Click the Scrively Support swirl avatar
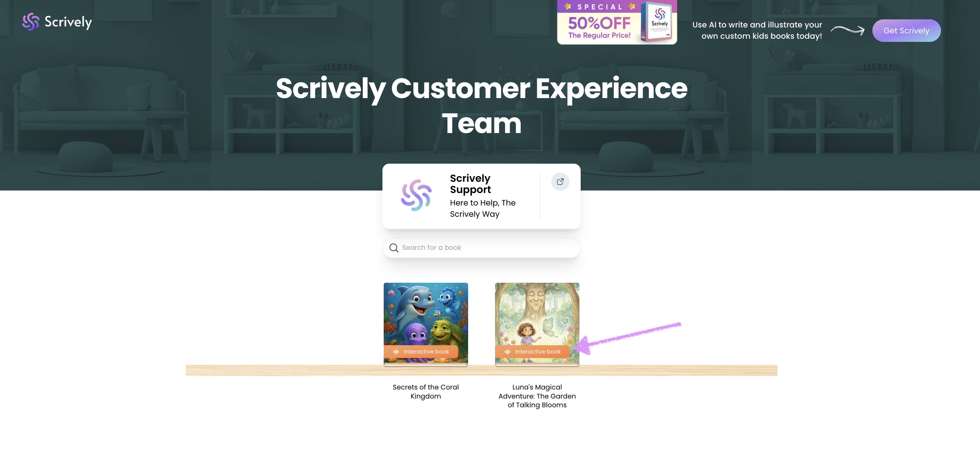The width and height of the screenshot is (980, 466). tap(416, 196)
